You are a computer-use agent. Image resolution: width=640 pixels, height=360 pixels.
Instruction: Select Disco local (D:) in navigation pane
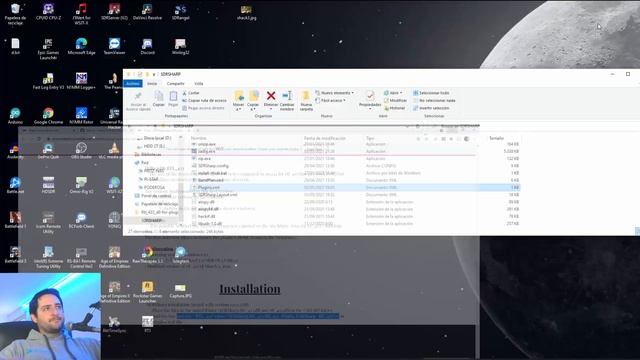click(x=157, y=138)
